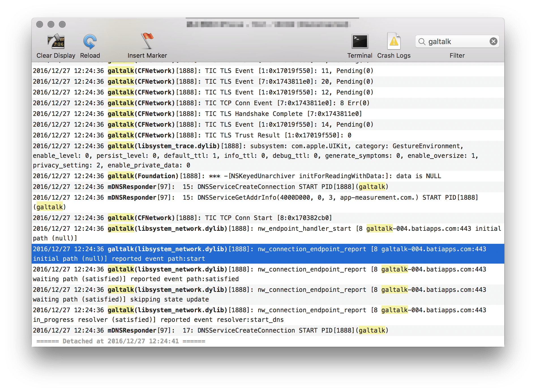
Task: Select log row with TLS Event 12, Pending(0)
Action: (268, 92)
